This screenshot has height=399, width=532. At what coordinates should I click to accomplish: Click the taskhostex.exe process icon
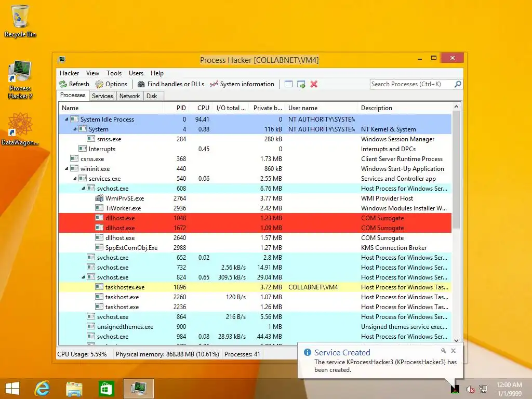(99, 287)
